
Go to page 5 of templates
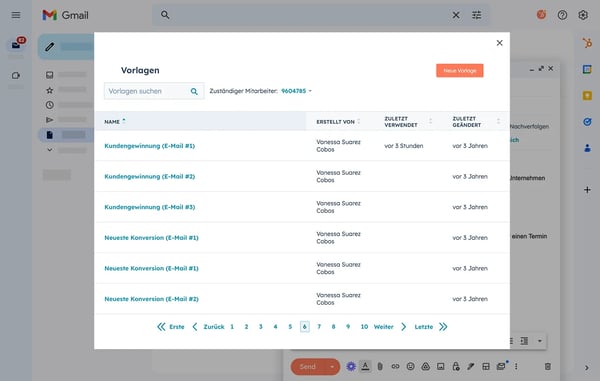(290, 327)
